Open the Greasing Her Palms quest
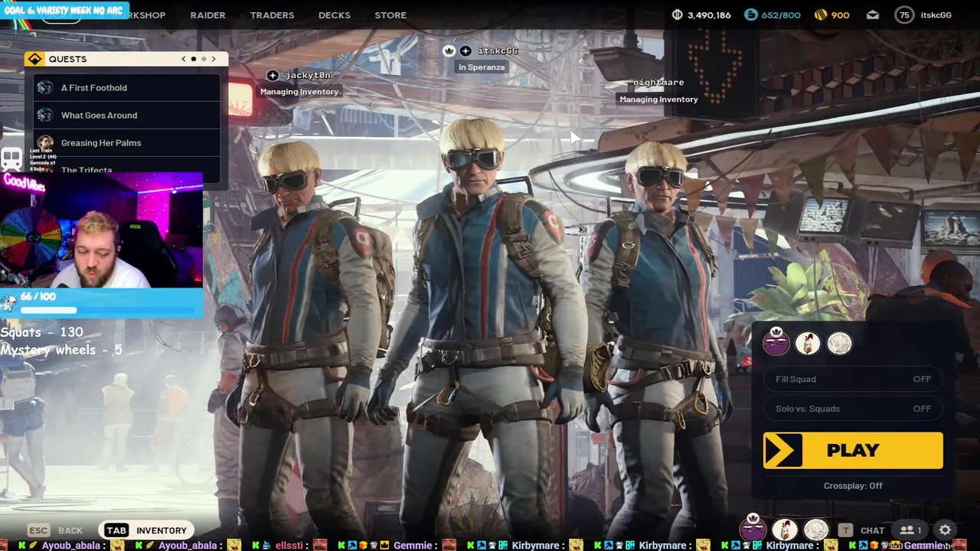Image resolution: width=980 pixels, height=551 pixels. click(127, 143)
